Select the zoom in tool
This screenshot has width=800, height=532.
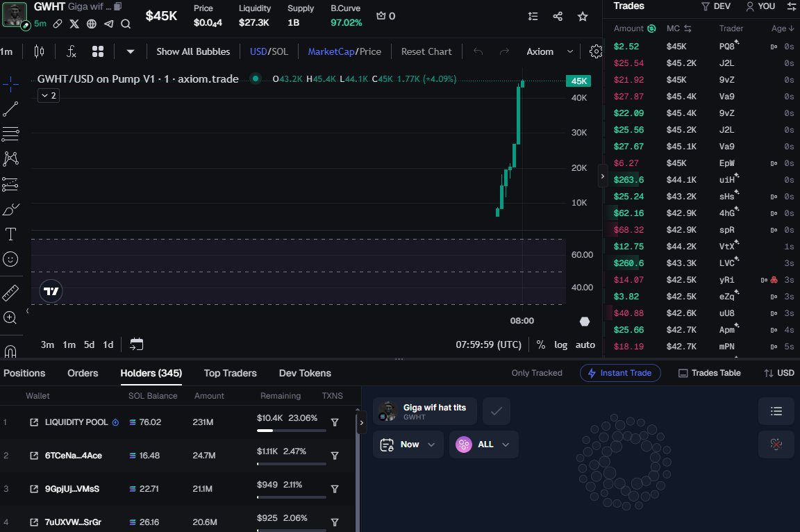pyautogui.click(x=10, y=318)
